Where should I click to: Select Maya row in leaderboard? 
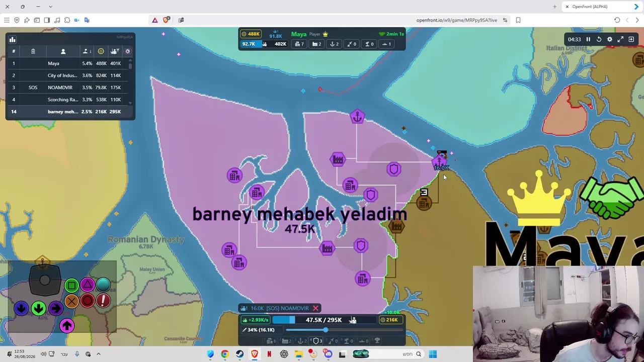point(67,63)
